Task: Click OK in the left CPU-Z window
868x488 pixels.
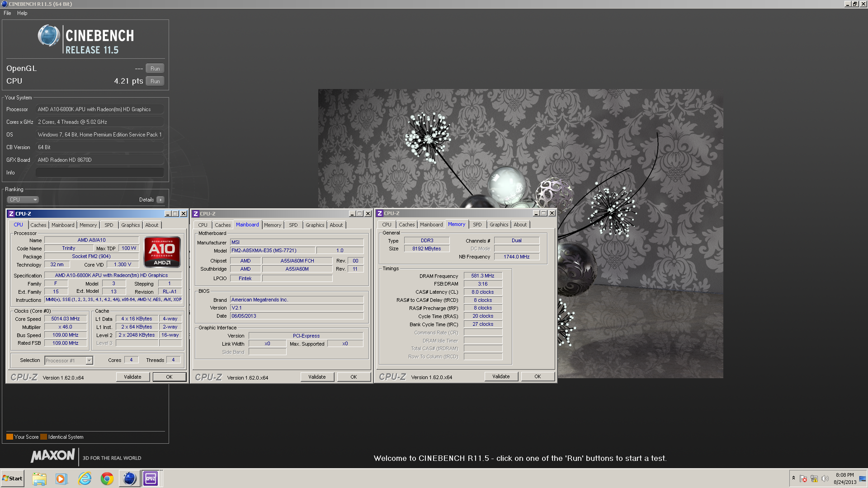Action: point(169,377)
